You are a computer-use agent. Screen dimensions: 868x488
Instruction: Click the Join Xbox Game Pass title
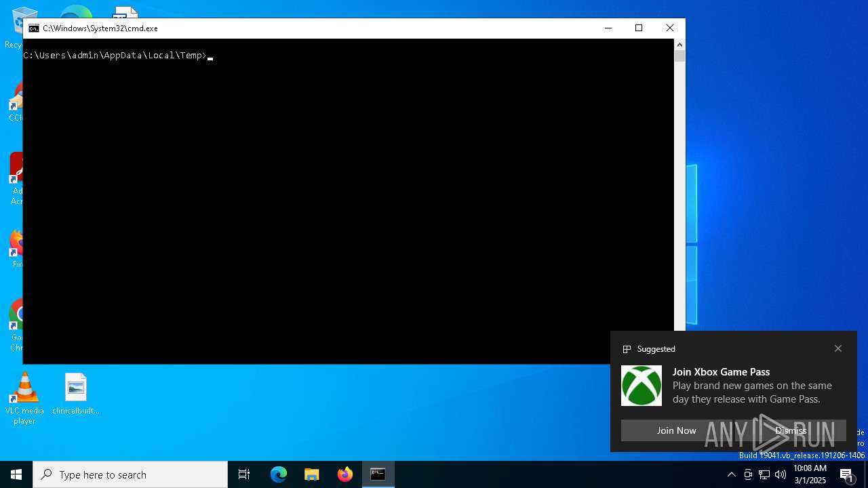pyautogui.click(x=721, y=372)
